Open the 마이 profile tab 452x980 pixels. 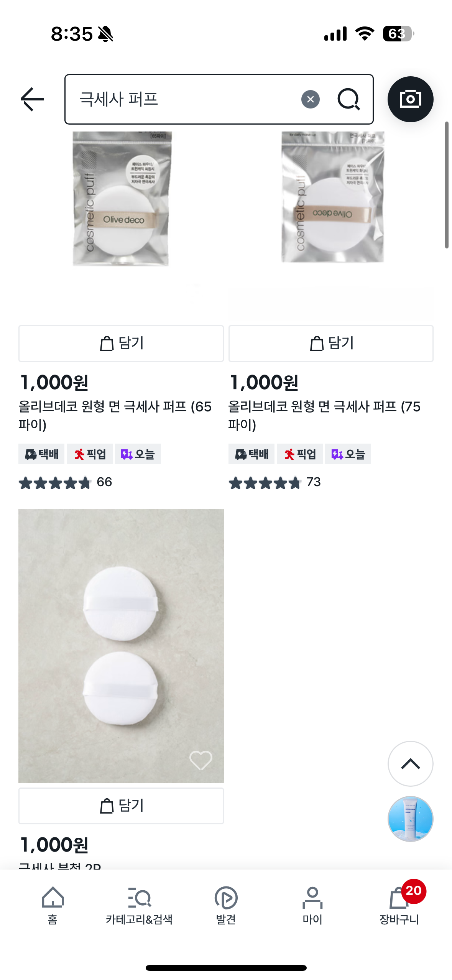point(312,905)
